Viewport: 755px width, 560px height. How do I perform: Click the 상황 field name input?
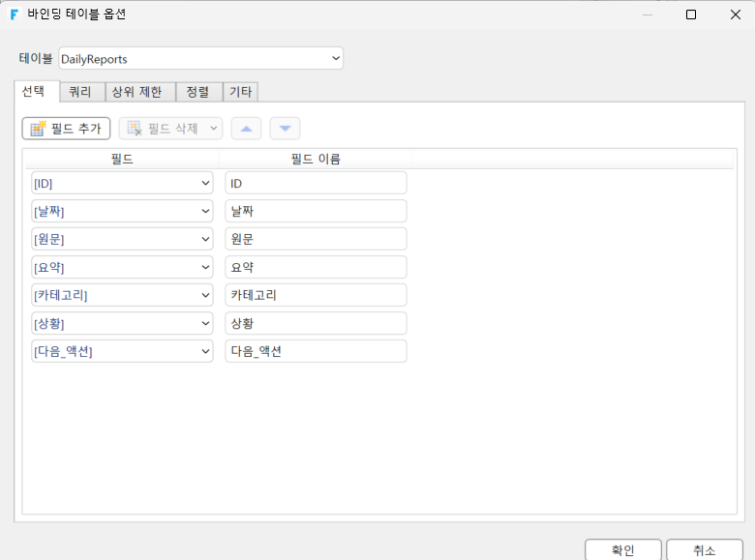click(x=316, y=323)
